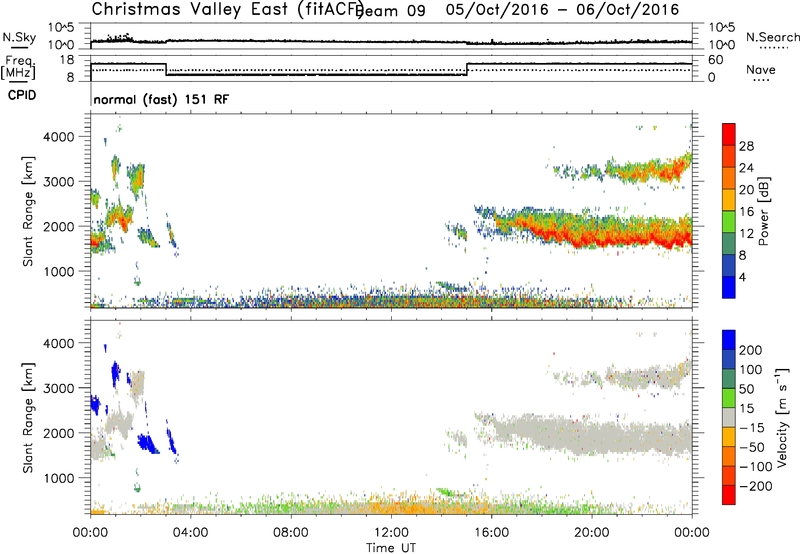This screenshot has width=800, height=554.
Task: Pick the Power colorbar segment between 24 and 28
Action: pyautogui.click(x=729, y=156)
